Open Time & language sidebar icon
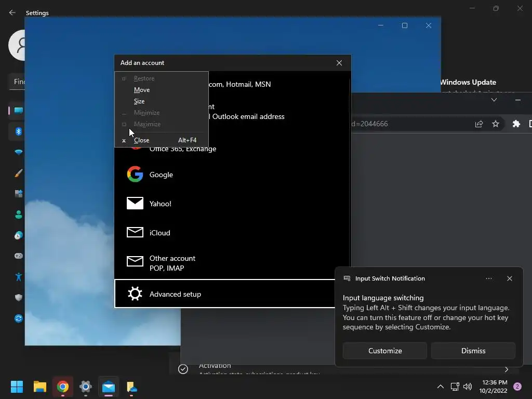532x399 pixels. (18, 235)
